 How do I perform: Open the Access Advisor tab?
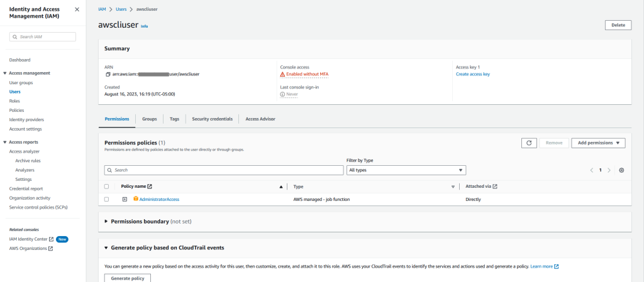pyautogui.click(x=260, y=119)
